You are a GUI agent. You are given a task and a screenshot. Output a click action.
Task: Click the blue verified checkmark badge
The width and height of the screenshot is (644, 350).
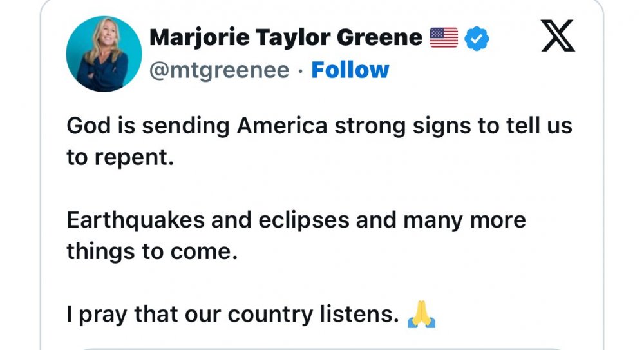477,39
